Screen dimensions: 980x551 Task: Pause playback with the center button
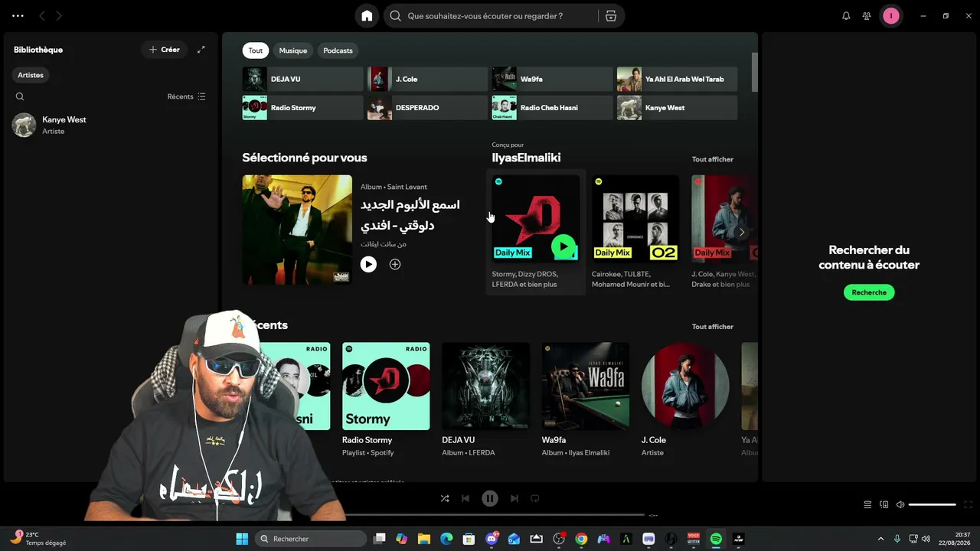click(x=490, y=498)
